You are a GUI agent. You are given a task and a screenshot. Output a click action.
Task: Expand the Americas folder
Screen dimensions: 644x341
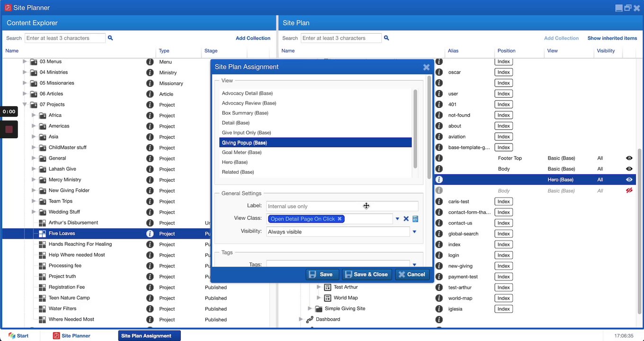34,126
